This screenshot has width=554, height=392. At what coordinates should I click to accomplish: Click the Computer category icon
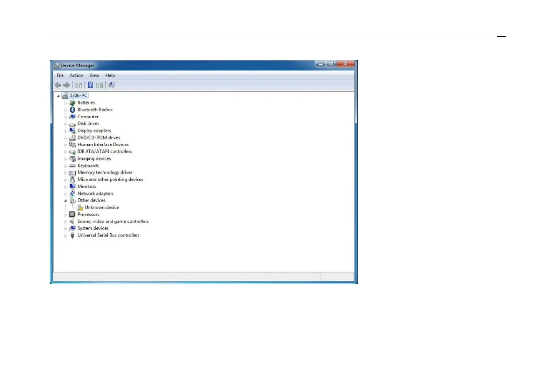[72, 117]
